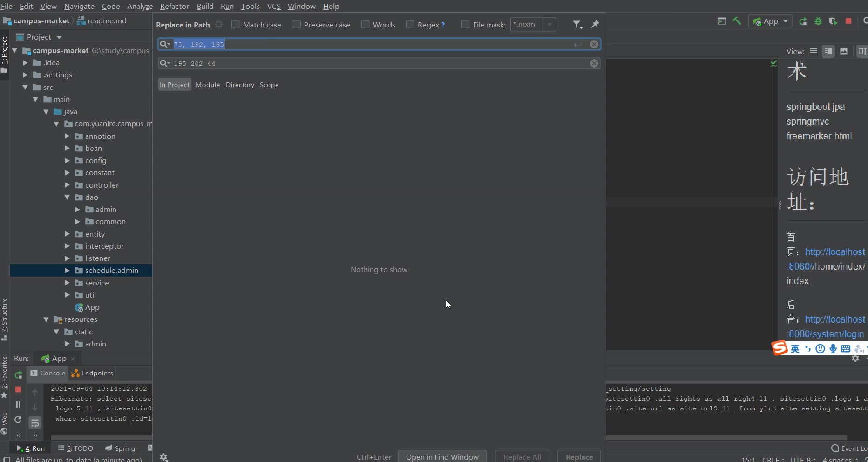Open search history magnifier dropdown
The image size is (868, 462).
click(x=165, y=44)
